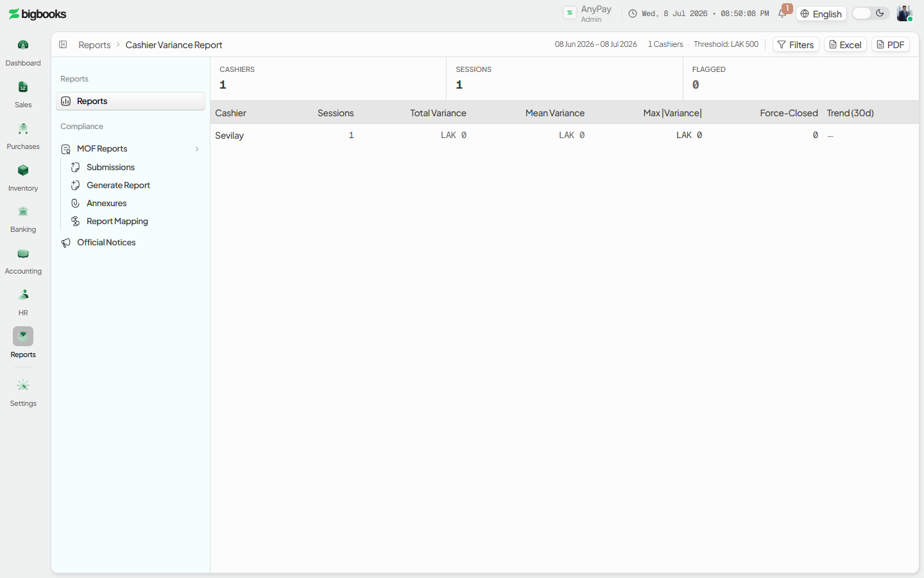
Task: Open the Purchases module icon
Action: pyautogui.click(x=23, y=128)
